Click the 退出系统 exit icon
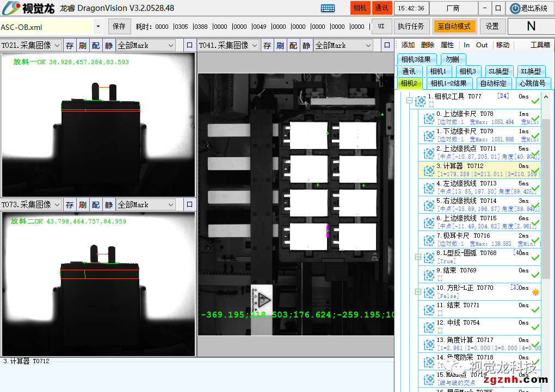The width and height of the screenshot is (555, 392). [515, 8]
